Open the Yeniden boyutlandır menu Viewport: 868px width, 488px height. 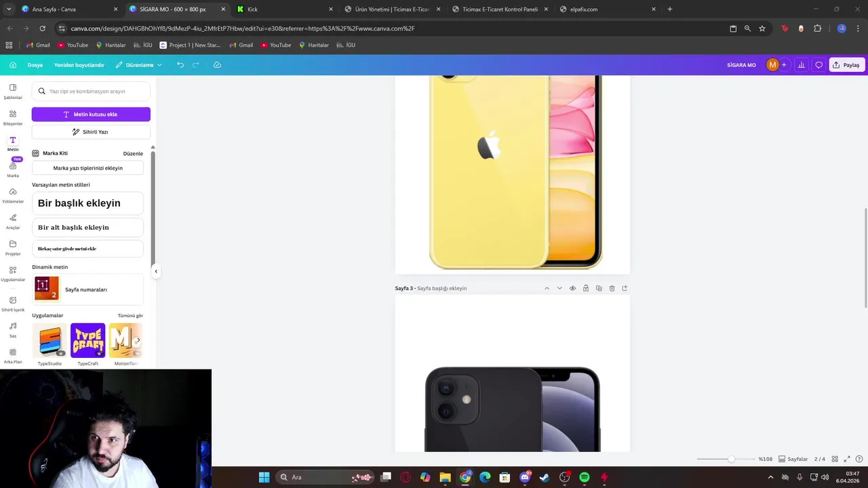click(x=79, y=65)
